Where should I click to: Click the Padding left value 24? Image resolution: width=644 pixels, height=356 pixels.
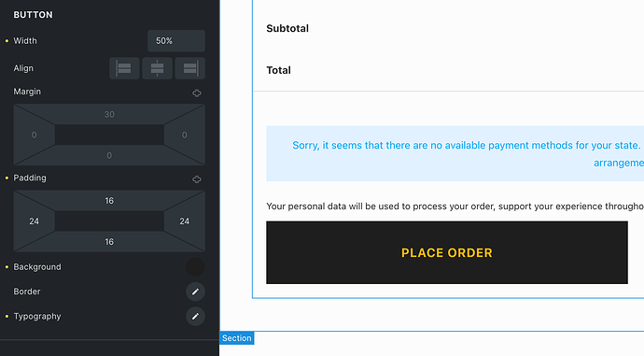coord(35,221)
